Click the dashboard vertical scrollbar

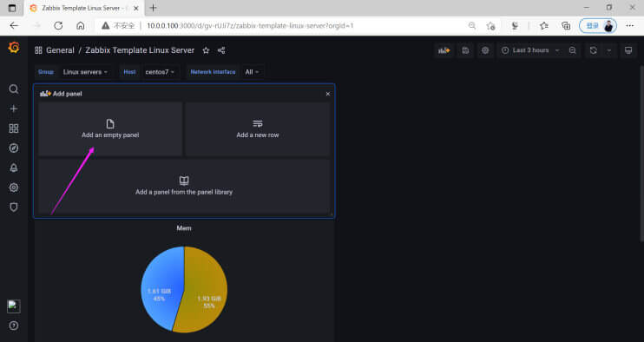point(641,154)
